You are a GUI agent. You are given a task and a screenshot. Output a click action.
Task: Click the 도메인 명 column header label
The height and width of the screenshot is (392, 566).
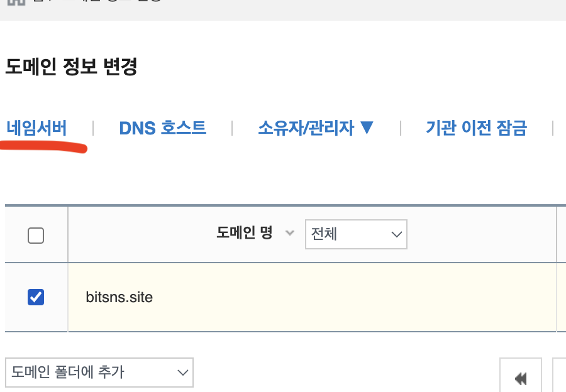pos(245,232)
